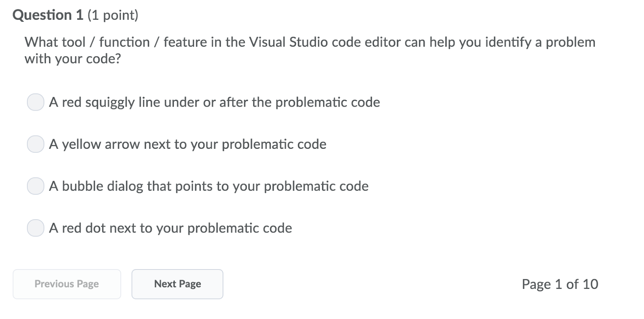The height and width of the screenshot is (319, 644).
Task: Click the Page 1 of 10 indicator
Action: [x=560, y=284]
